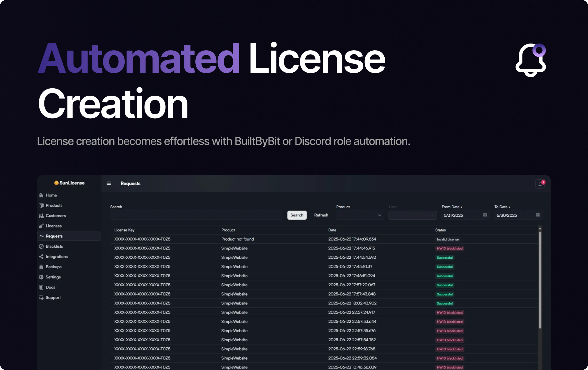588x370 pixels.
Task: Click the Customers people icon
Action: [41, 216]
